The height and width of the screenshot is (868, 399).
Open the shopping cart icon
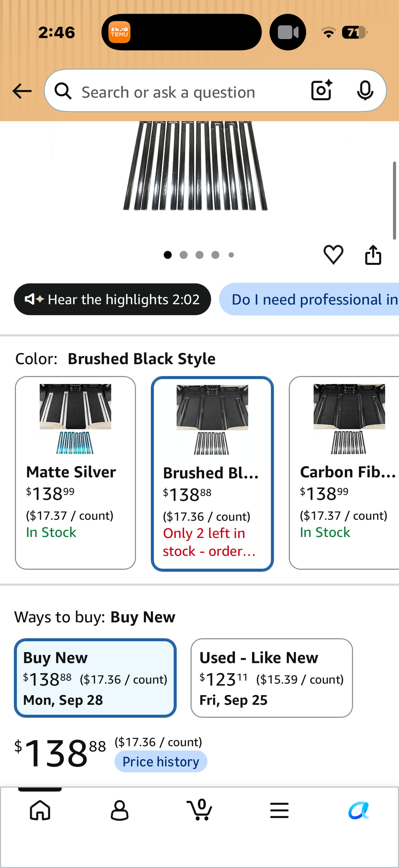[199, 810]
